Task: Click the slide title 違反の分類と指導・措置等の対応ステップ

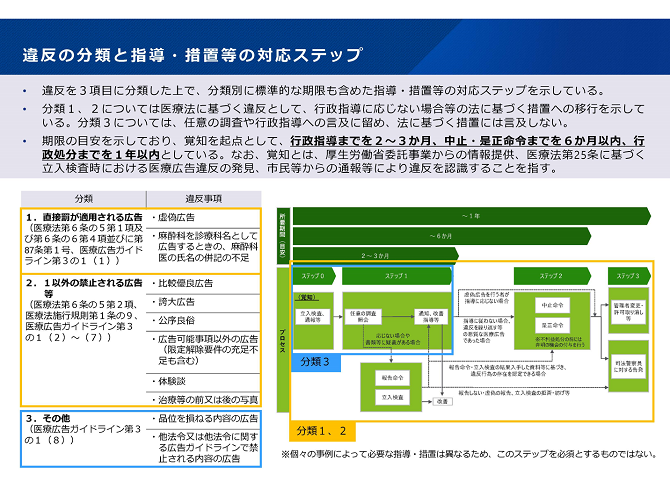Action: [x=193, y=55]
